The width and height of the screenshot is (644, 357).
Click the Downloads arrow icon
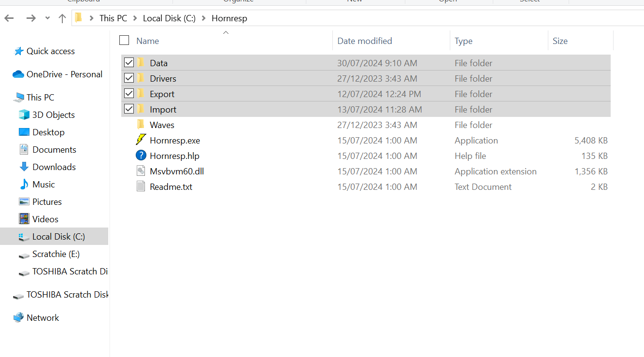pyautogui.click(x=24, y=167)
